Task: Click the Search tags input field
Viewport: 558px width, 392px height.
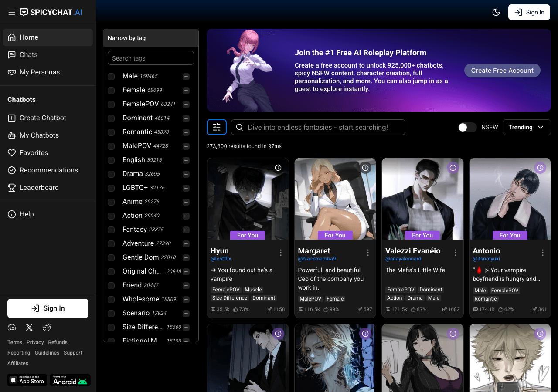Action: (151, 58)
